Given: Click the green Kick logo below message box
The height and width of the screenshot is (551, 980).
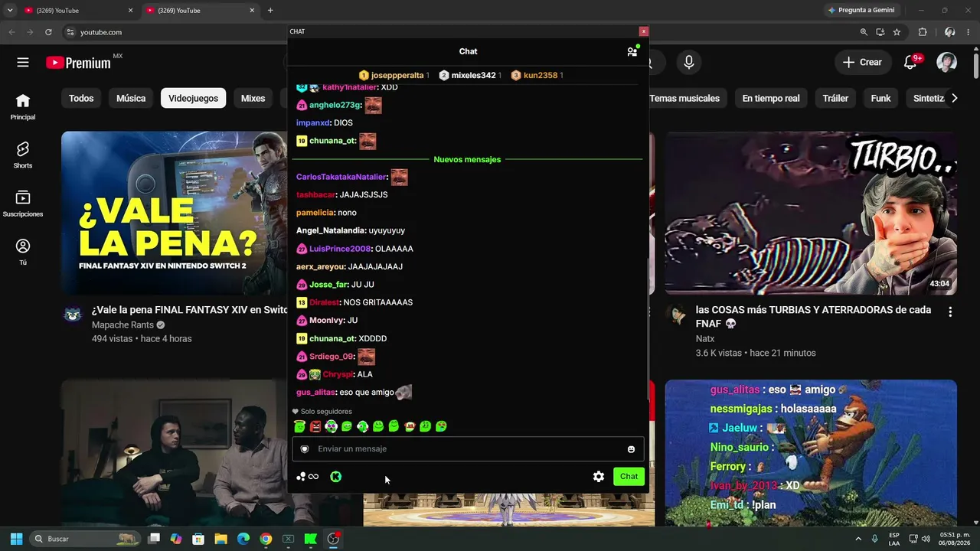Looking at the screenshot, I should click(335, 476).
